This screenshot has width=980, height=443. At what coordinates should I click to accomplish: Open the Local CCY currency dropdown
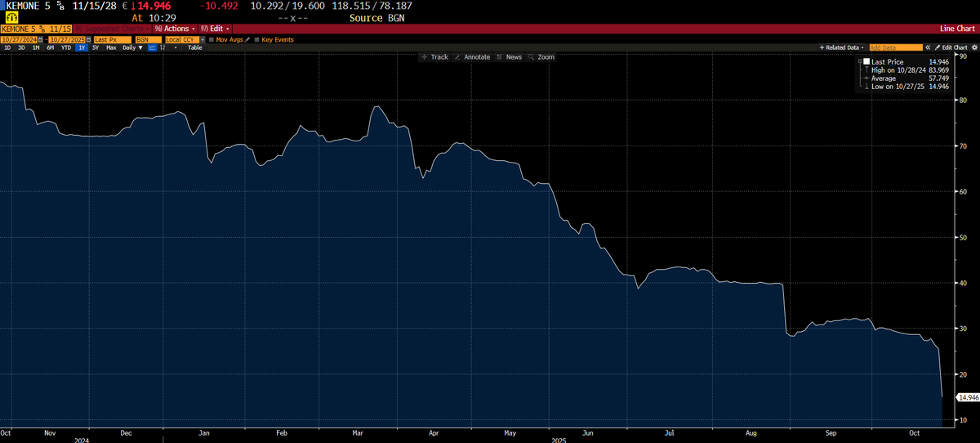click(x=203, y=39)
